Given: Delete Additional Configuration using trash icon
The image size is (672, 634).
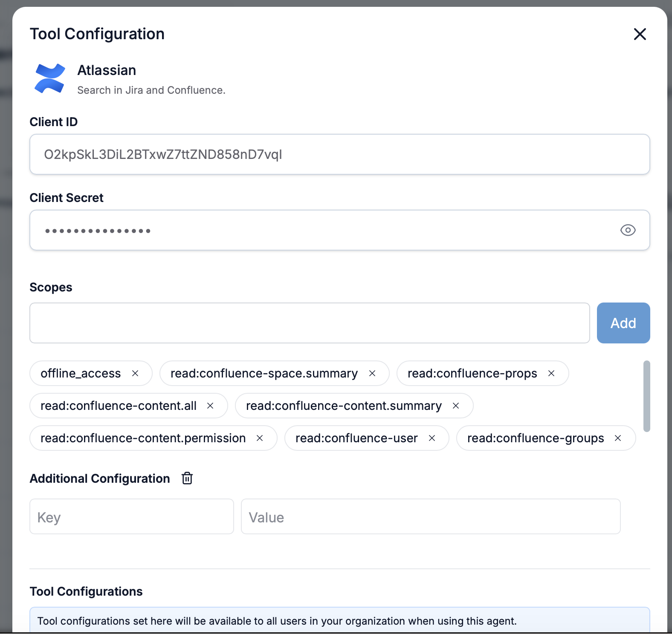Looking at the screenshot, I should 187,478.
